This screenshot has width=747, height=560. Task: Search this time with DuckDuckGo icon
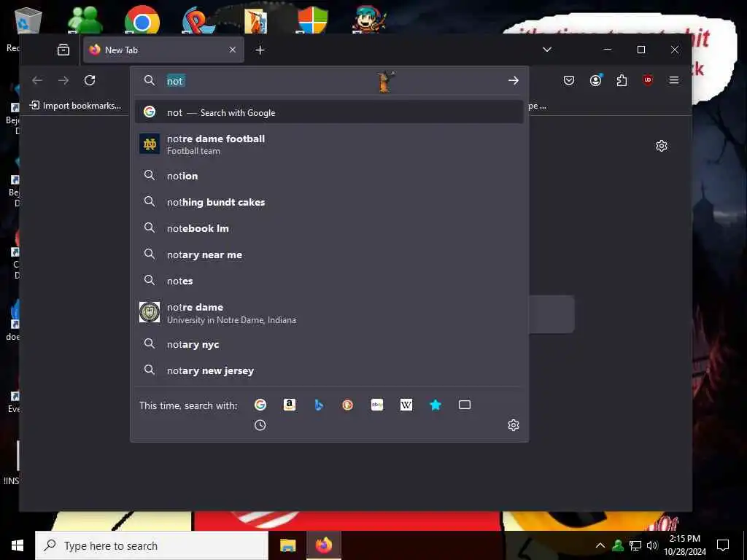click(348, 405)
